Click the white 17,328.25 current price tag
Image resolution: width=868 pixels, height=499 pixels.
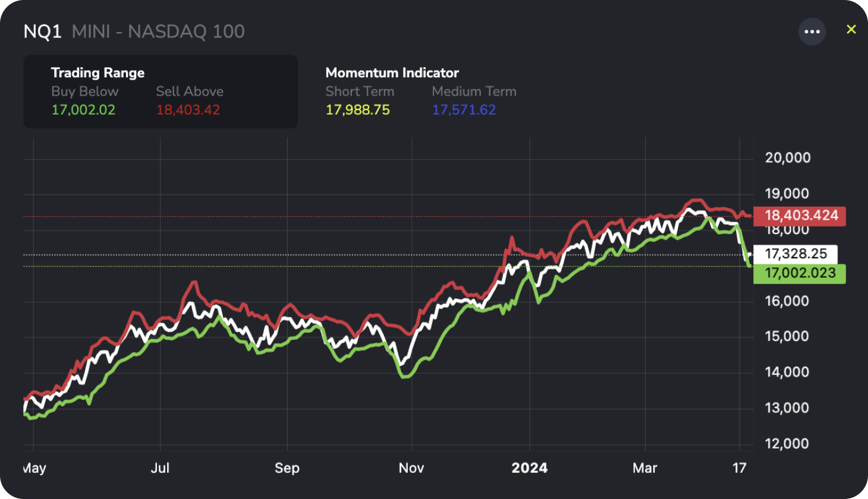795,254
